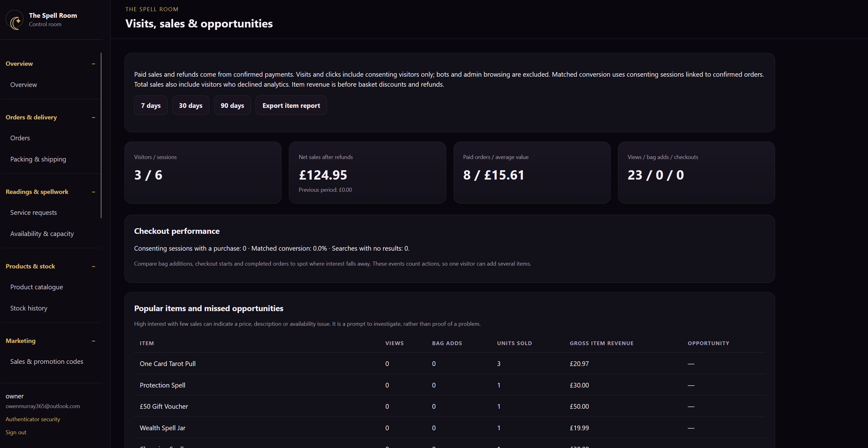Open Sales & promotion codes
This screenshot has height=448, width=868.
tap(46, 362)
